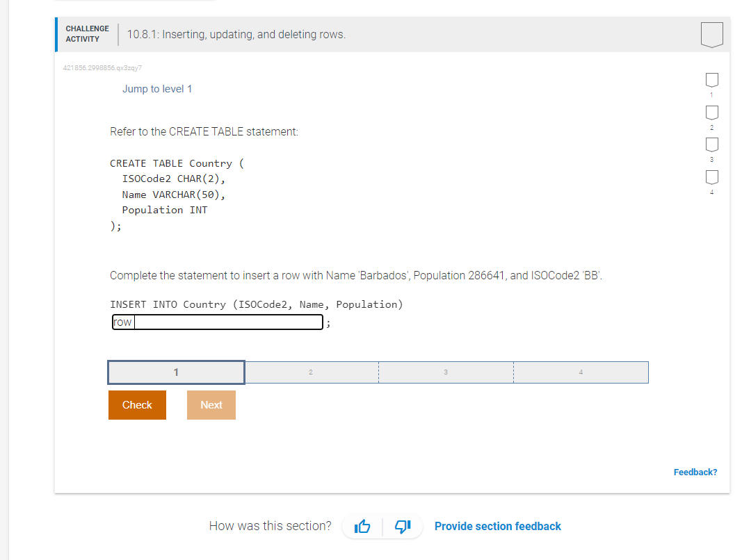Open the Jump to level 1 link
Image resolution: width=742 pixels, height=560 pixels.
click(157, 88)
